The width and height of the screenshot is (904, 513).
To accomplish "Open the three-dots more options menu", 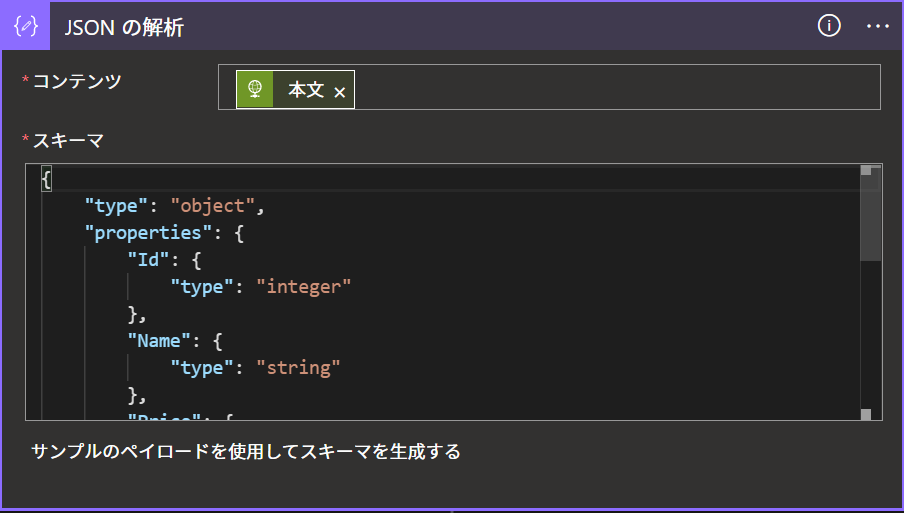I will click(877, 27).
